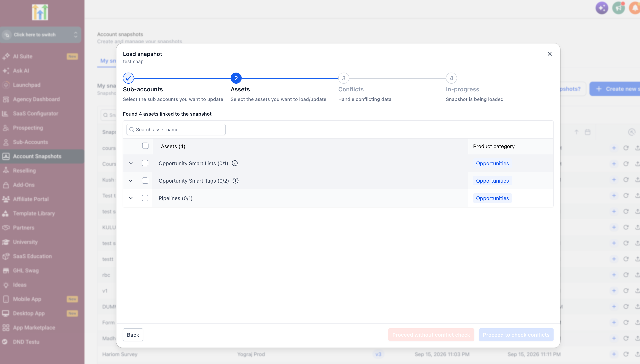Show info for Opportunity Smart Tags
640x364 pixels.
(236, 180)
